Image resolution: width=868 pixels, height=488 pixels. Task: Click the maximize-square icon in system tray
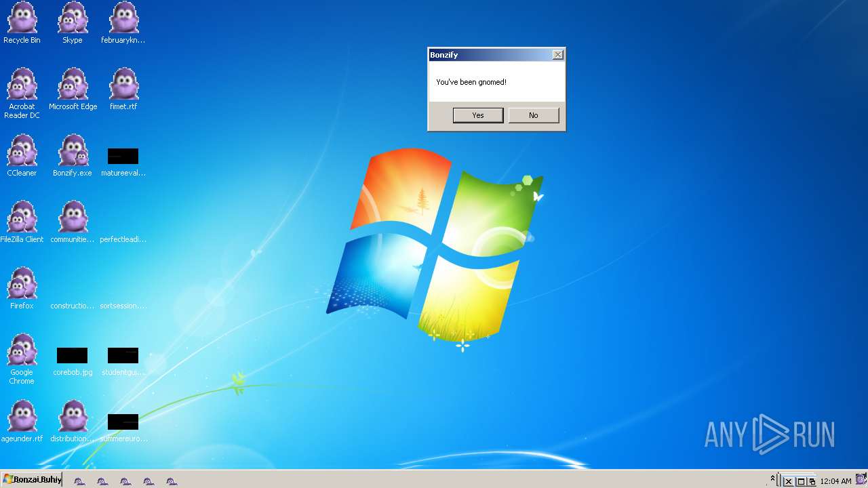click(x=801, y=482)
